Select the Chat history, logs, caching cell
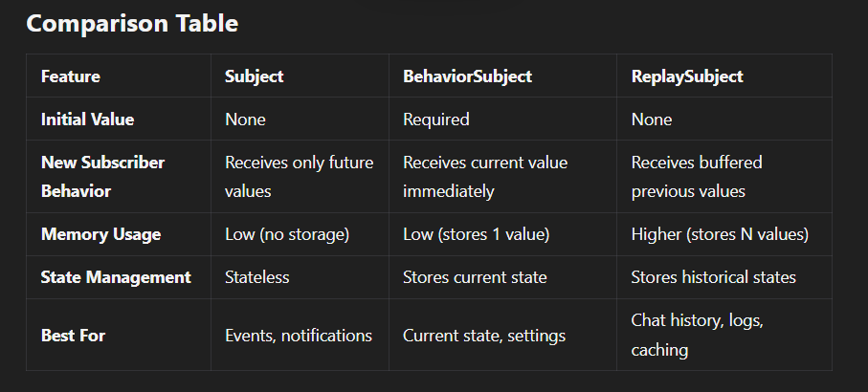The image size is (868, 392). [x=697, y=336]
